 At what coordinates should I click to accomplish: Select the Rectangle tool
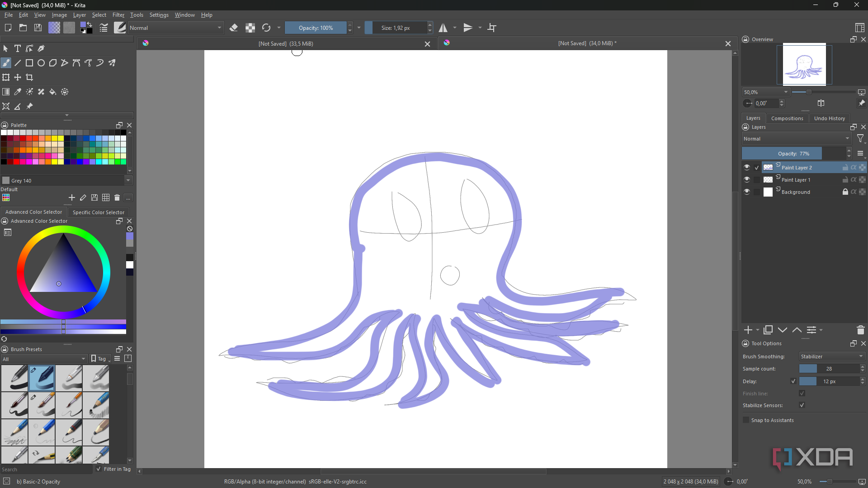tap(29, 63)
